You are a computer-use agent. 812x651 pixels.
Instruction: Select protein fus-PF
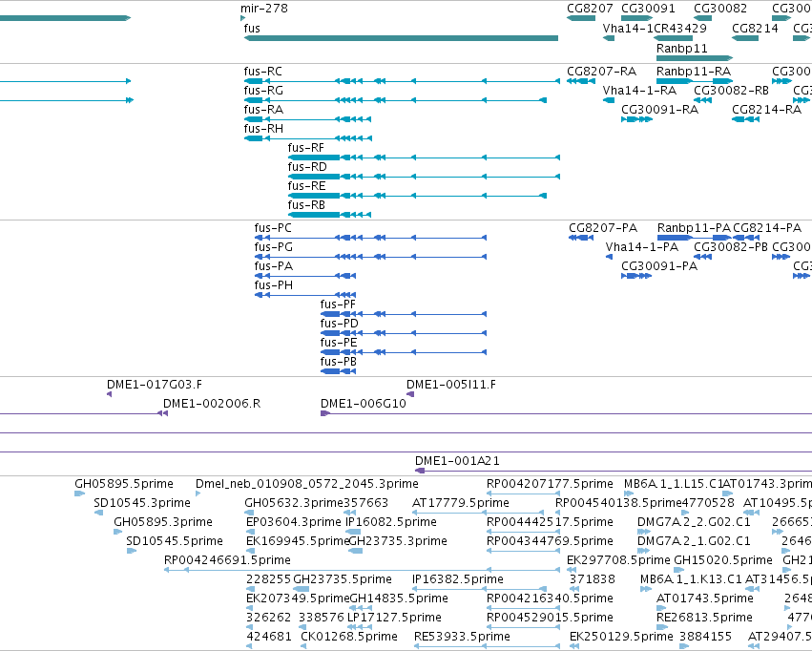(404, 314)
